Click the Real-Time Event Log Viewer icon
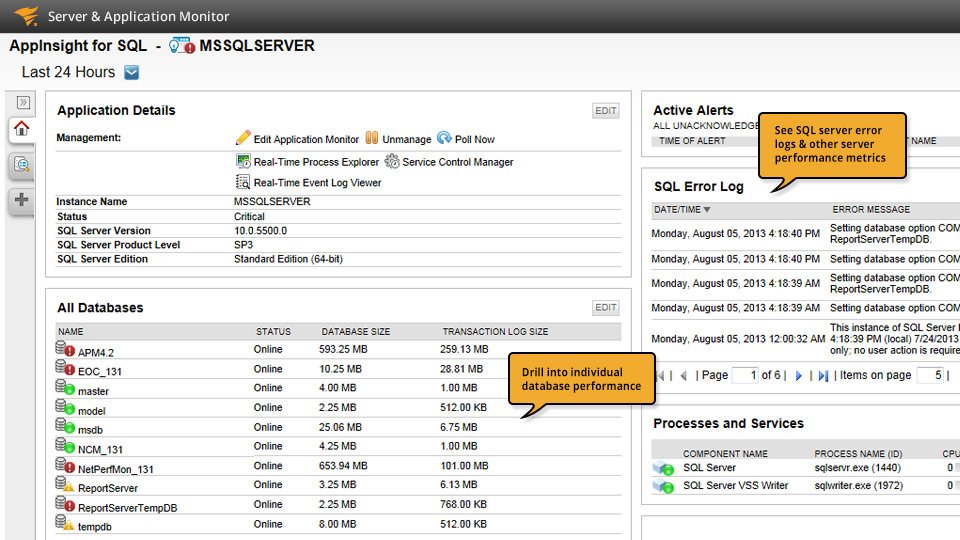The width and height of the screenshot is (960, 540). pos(243,182)
